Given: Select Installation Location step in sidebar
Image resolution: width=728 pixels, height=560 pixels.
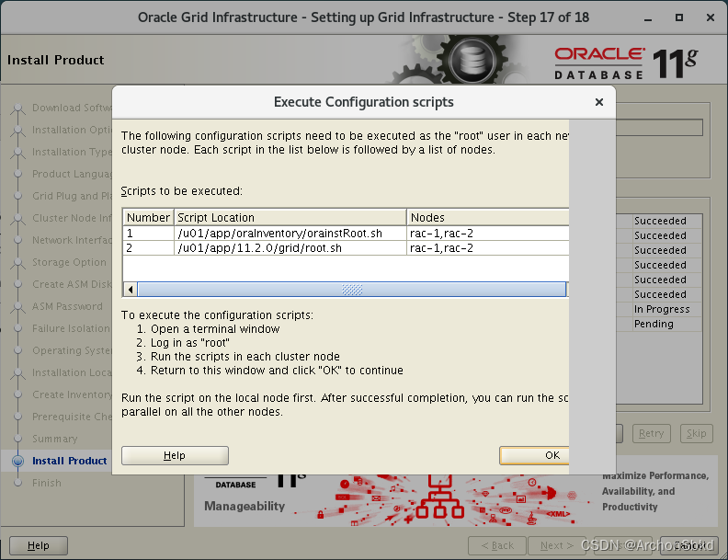Looking at the screenshot, I should 72,372.
